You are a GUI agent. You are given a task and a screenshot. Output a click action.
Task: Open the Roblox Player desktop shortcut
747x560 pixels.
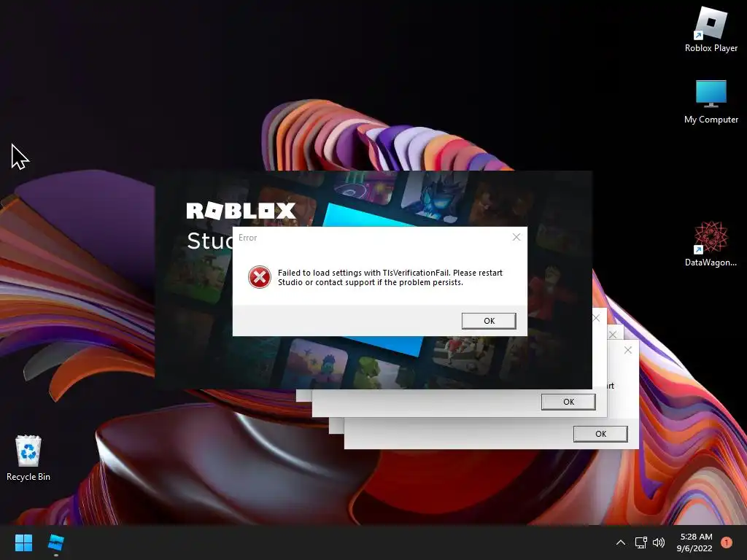[x=711, y=30]
